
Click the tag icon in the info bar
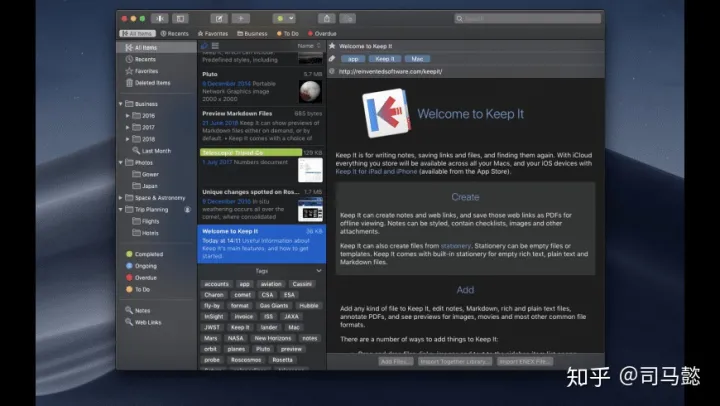pos(332,59)
